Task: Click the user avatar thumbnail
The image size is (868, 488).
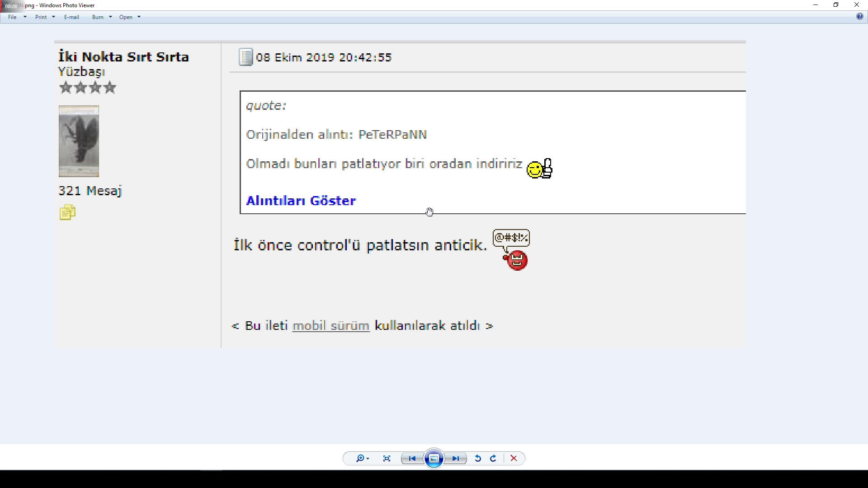Action: 79,141
